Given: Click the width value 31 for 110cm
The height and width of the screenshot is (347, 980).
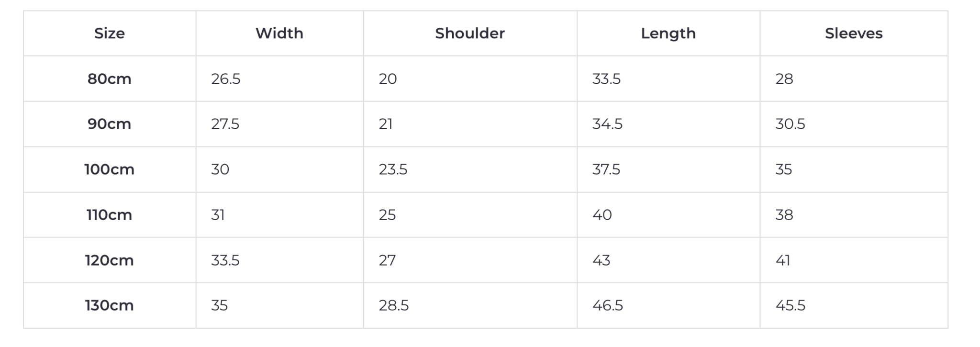Looking at the screenshot, I should (218, 215).
